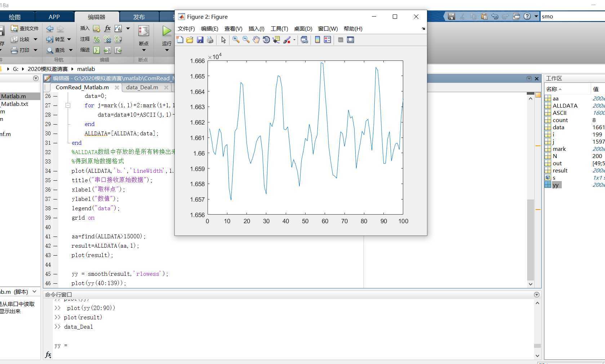Open the Go To (转至) dropdown arrow
Image resolution: width=605 pixels, height=364 pixels.
tap(69, 39)
